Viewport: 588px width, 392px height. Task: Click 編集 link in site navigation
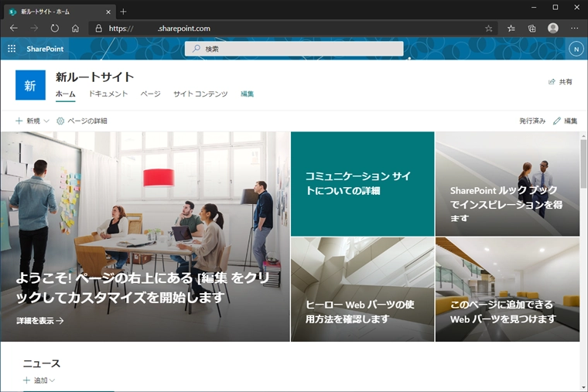247,94
